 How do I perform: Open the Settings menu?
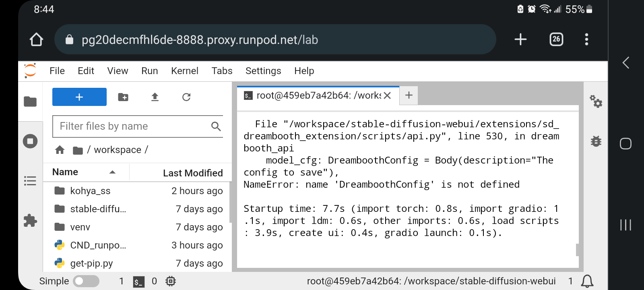click(263, 71)
